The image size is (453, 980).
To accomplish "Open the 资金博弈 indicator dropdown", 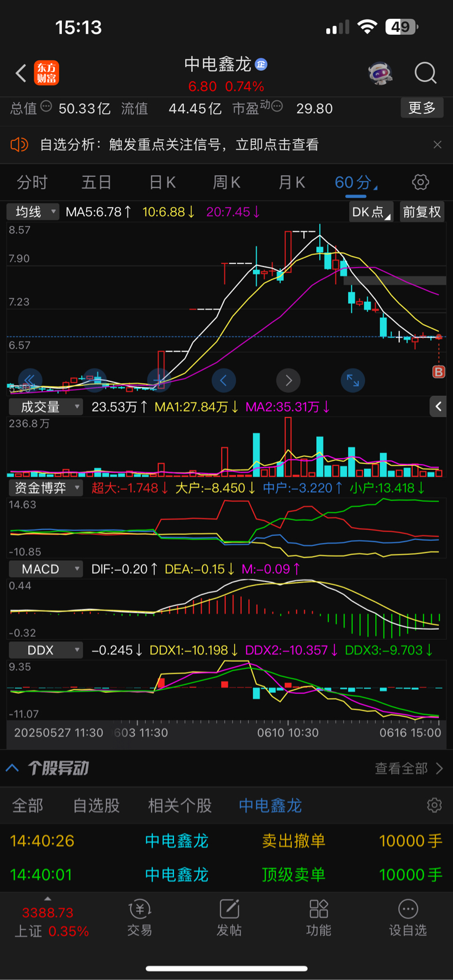I will click(45, 488).
